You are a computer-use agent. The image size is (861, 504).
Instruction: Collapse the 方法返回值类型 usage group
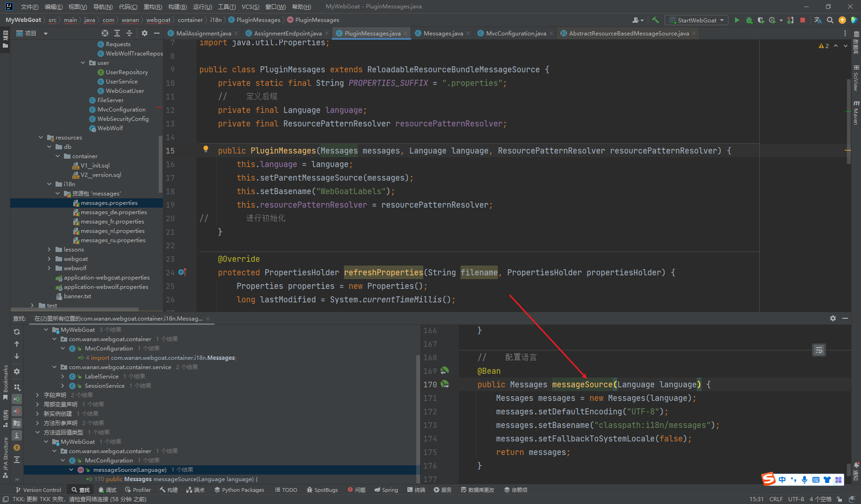tap(37, 432)
